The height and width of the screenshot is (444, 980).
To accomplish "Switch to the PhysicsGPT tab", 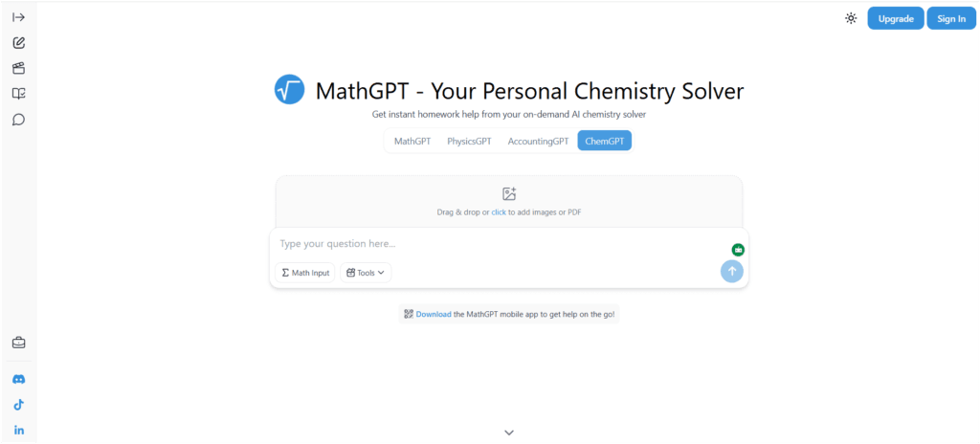I will pyautogui.click(x=469, y=141).
